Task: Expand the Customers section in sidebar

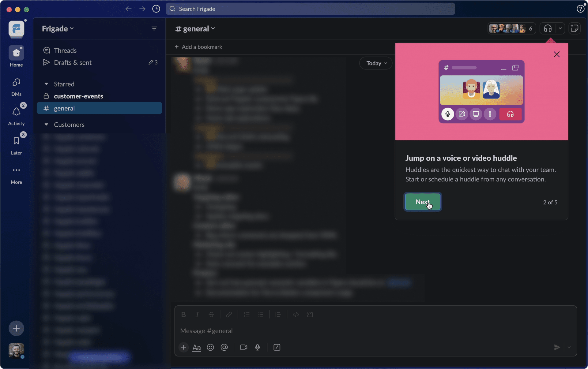Action: click(x=46, y=125)
